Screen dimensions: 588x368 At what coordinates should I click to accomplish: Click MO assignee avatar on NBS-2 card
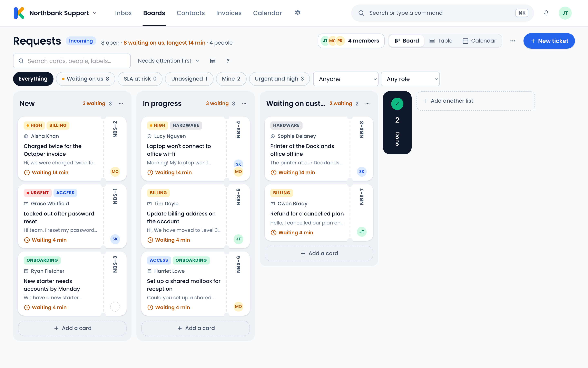point(115,172)
